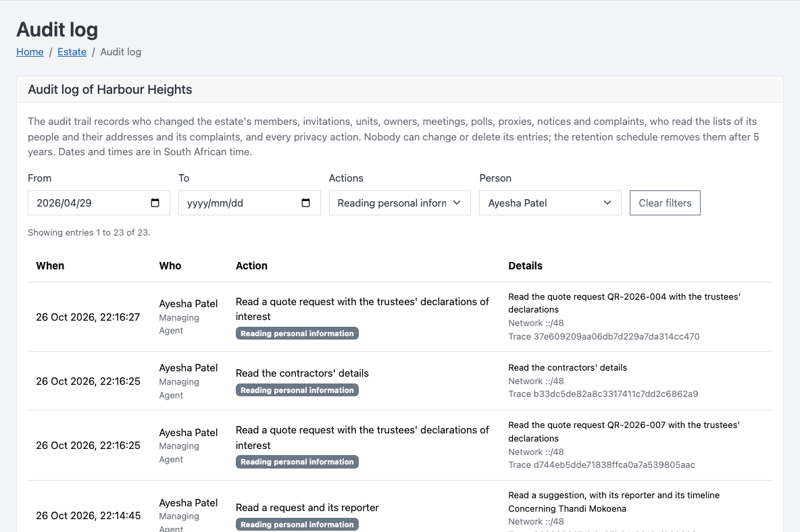Viewport: 800px width, 532px height.
Task: Click "Read the contractors' details" in the Action column
Action: 302,373
